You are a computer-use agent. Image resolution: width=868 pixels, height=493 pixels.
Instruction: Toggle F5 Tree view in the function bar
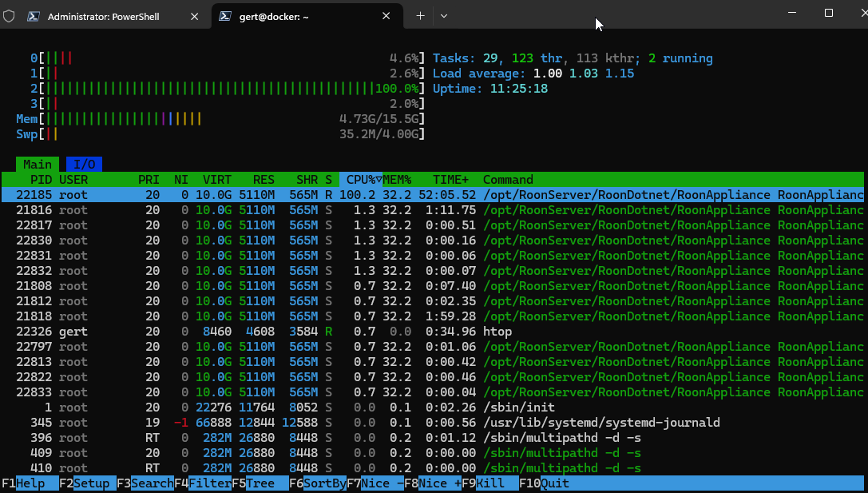(261, 483)
